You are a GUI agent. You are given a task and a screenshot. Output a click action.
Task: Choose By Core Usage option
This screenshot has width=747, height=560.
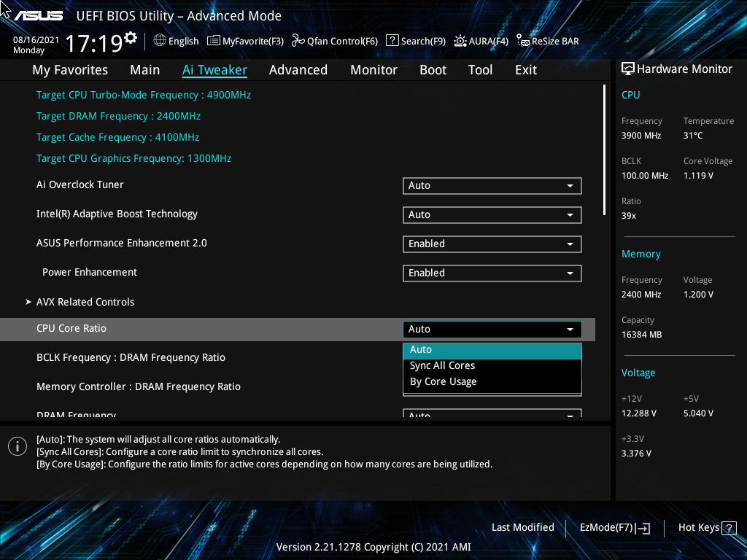(492, 382)
